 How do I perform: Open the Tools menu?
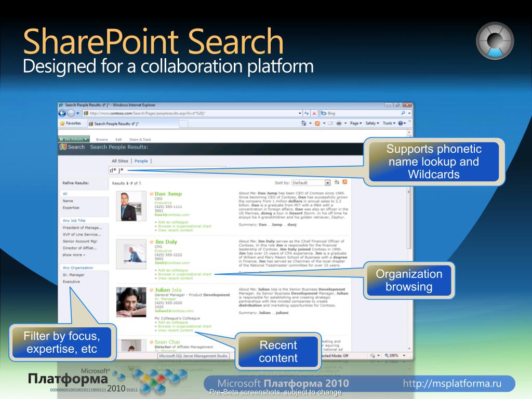tap(389, 124)
